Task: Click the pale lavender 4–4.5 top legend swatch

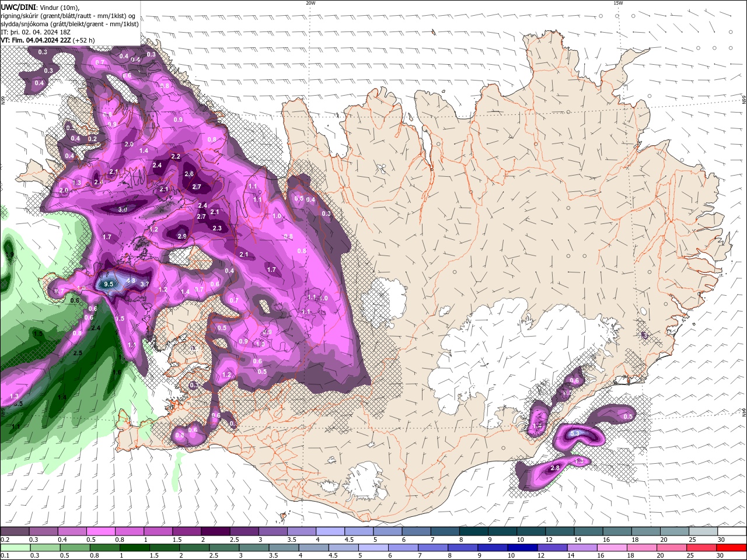Action: pyautogui.click(x=330, y=531)
